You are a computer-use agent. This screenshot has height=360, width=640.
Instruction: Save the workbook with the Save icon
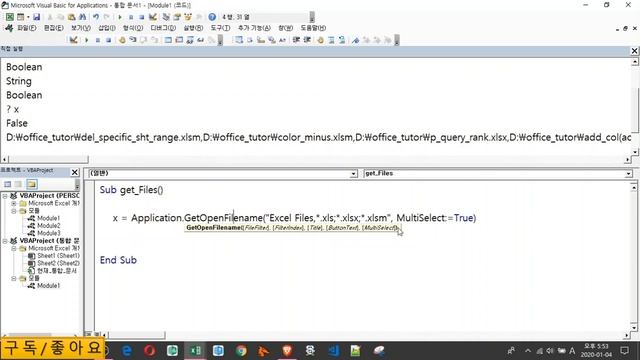coord(36,17)
